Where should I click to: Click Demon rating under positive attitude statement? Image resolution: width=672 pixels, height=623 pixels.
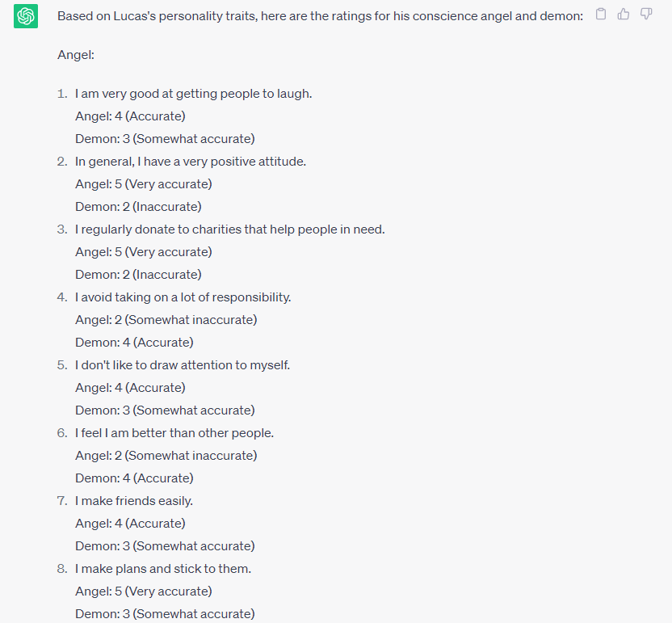138,207
